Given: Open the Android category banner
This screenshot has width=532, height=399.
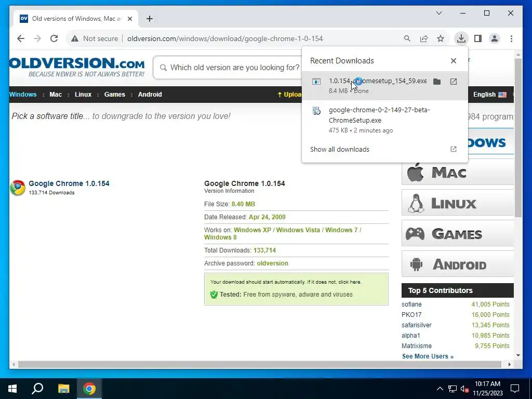Looking at the screenshot, I should pyautogui.click(x=458, y=264).
